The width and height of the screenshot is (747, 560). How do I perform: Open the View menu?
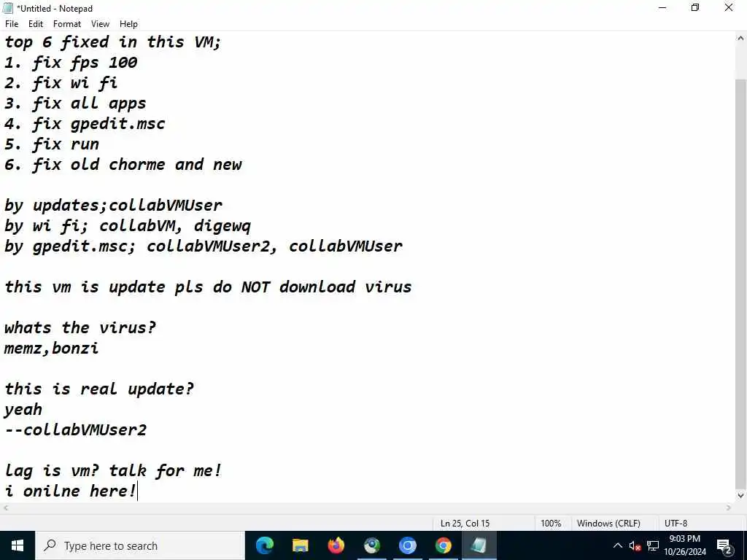click(x=100, y=24)
